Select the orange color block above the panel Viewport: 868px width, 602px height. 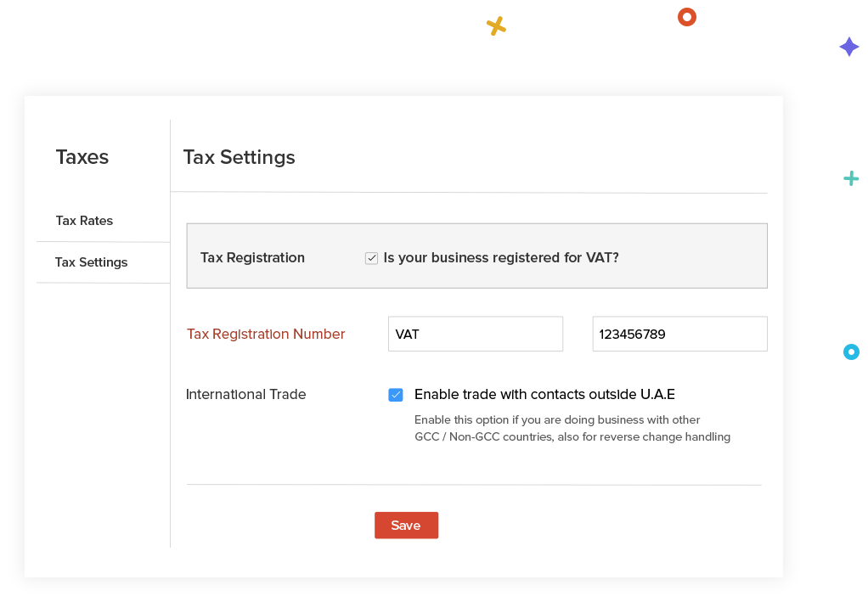(687, 16)
